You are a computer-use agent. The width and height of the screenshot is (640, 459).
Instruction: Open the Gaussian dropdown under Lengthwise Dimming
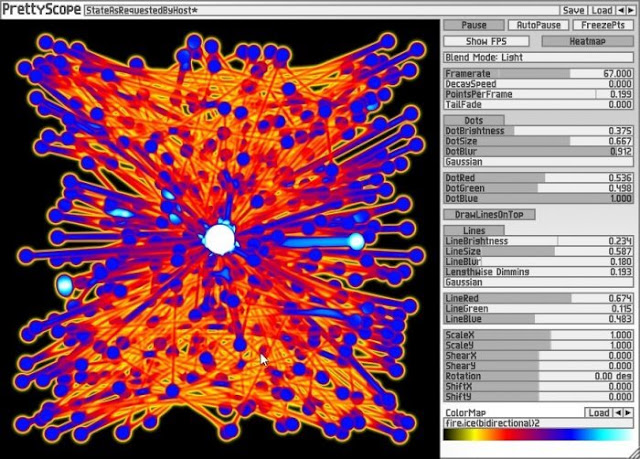pos(538,282)
